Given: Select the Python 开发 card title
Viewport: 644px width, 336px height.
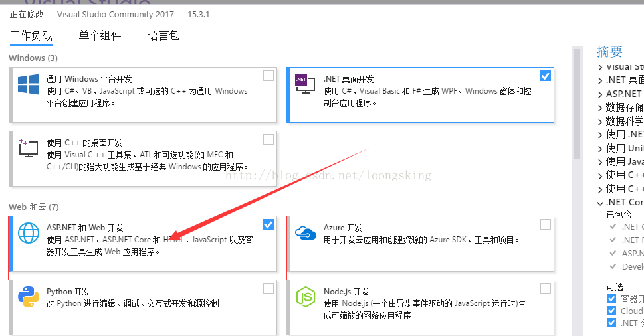Looking at the screenshot, I should pos(68,292).
